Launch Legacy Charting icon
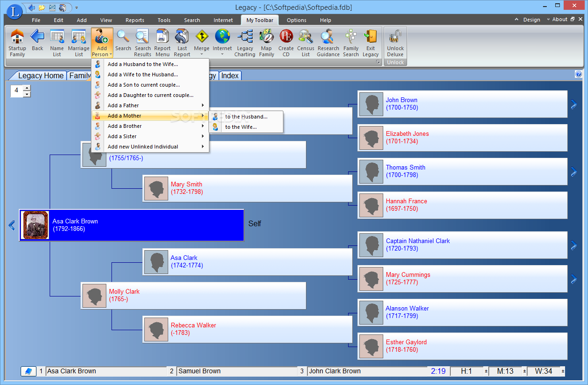Viewport: 588px width, 385px height. (x=245, y=43)
